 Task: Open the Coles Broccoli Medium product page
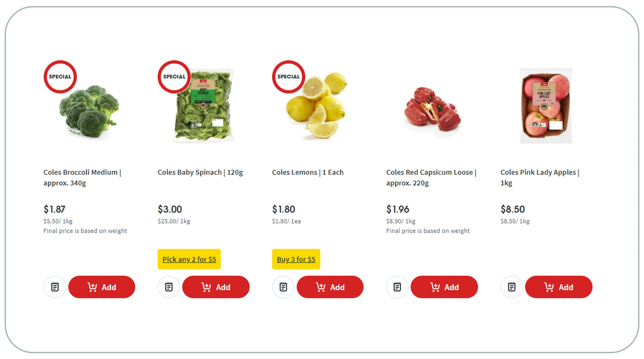click(x=82, y=177)
